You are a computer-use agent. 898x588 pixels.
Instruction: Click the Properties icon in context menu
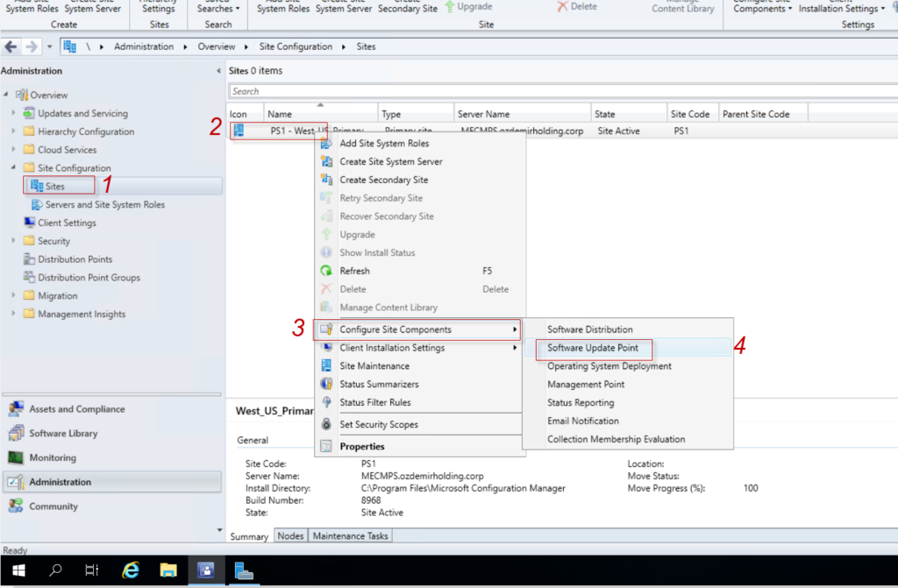(x=326, y=447)
